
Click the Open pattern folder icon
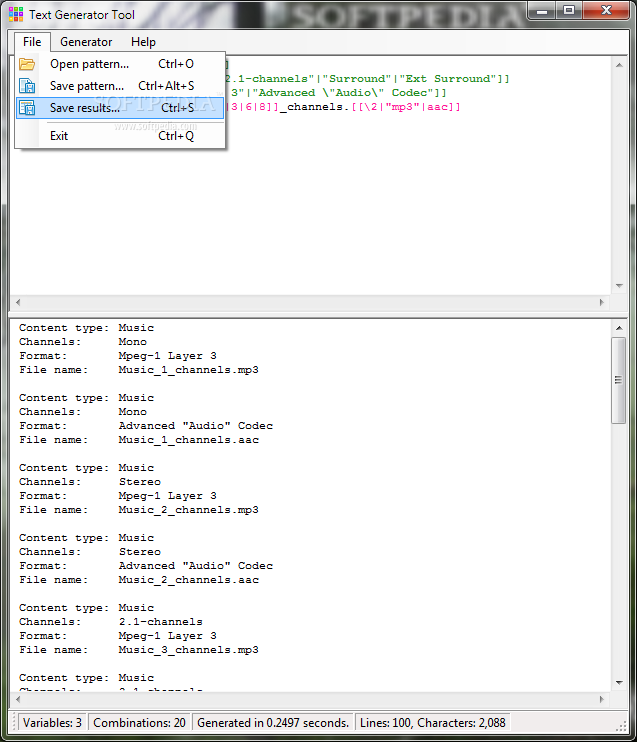click(x=27, y=64)
